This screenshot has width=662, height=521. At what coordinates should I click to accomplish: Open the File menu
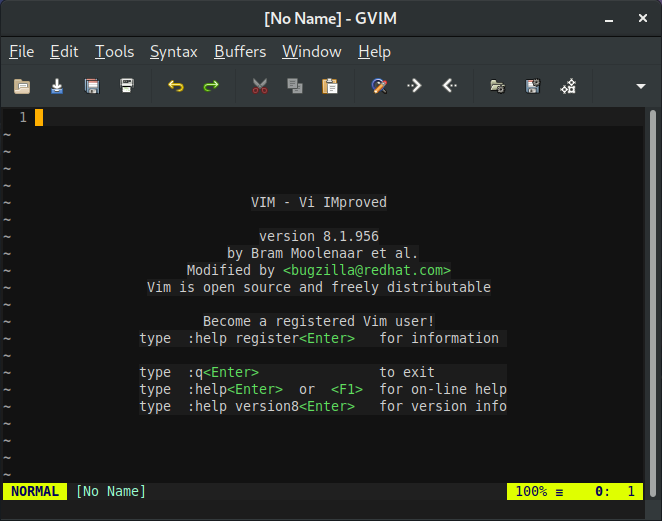pyautogui.click(x=22, y=52)
